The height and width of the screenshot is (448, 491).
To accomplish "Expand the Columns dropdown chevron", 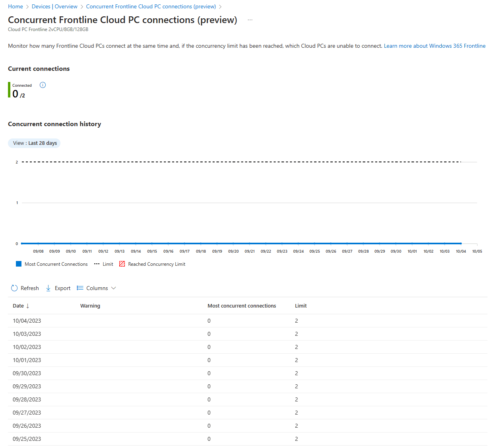I will click(x=114, y=288).
